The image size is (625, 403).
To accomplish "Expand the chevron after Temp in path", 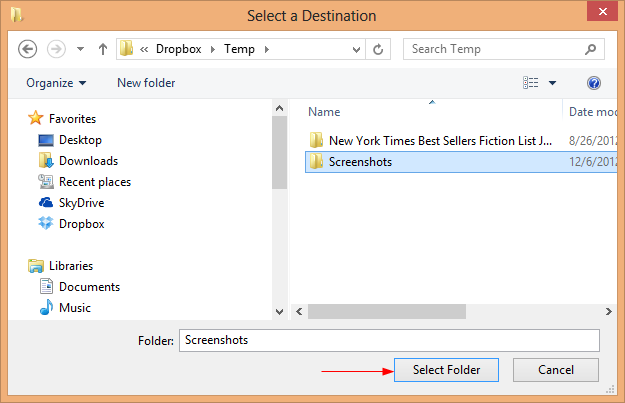I will click(267, 49).
